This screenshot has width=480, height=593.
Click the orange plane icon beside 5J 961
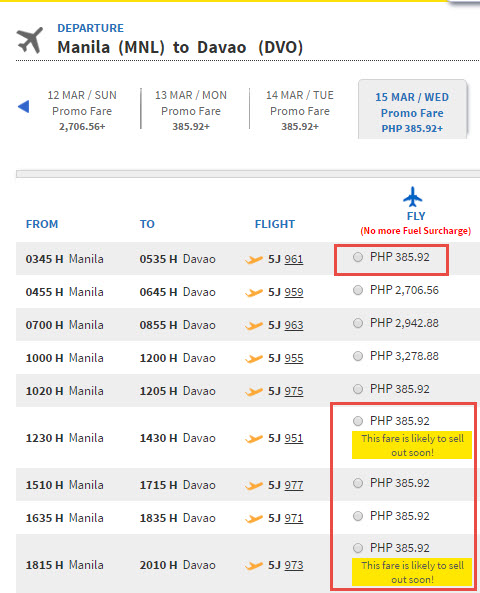(x=254, y=260)
